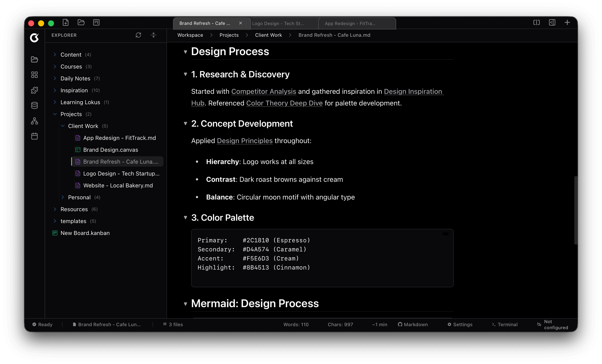Image resolution: width=602 pixels, height=364 pixels.
Task: Collapse the Design Process heading
Action: coord(186,52)
